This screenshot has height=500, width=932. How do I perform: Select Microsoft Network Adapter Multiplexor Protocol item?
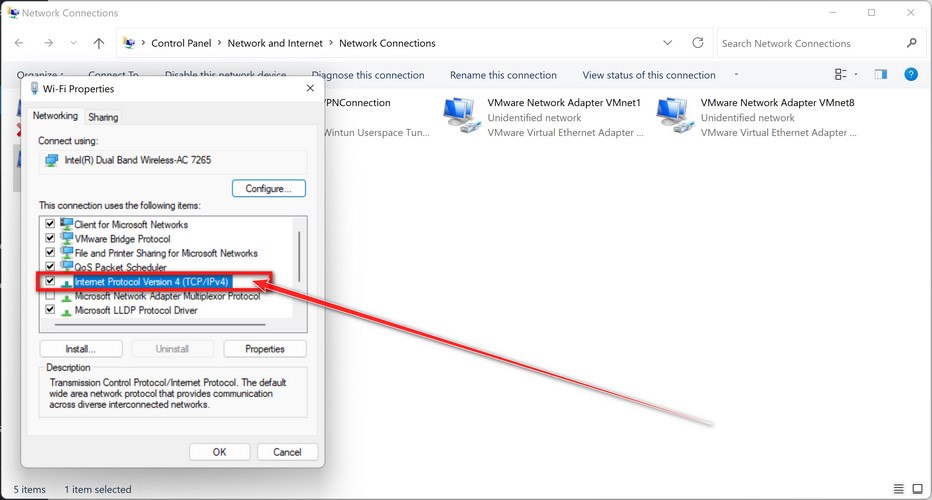pyautogui.click(x=167, y=296)
